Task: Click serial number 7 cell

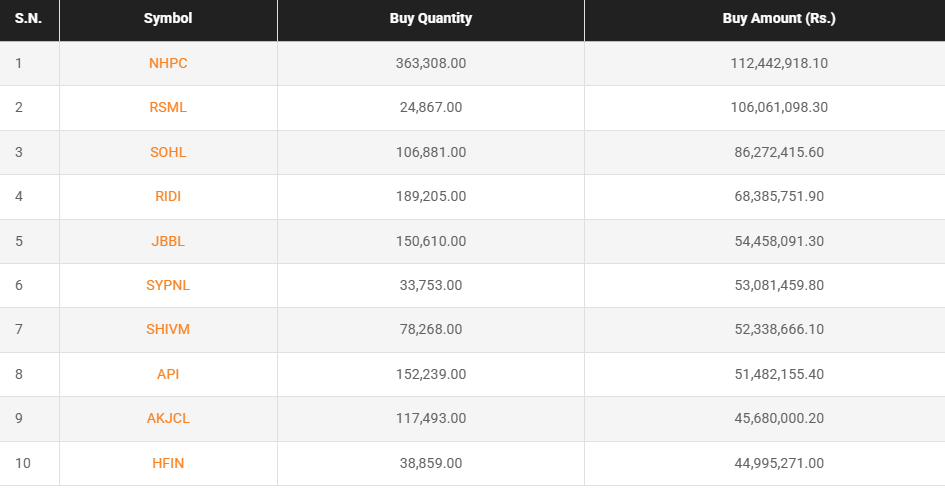Action: pyautogui.click(x=19, y=330)
